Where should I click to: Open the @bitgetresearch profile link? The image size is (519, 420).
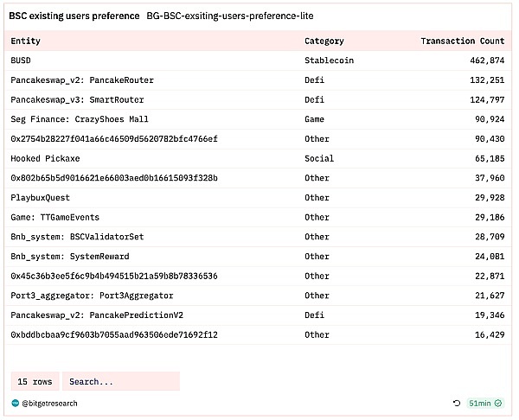coord(50,403)
